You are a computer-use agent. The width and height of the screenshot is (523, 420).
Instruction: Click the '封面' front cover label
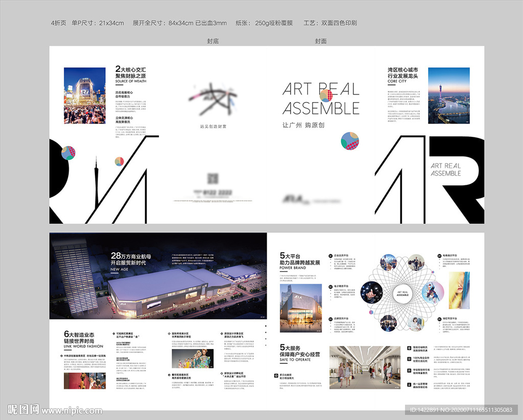[321, 41]
